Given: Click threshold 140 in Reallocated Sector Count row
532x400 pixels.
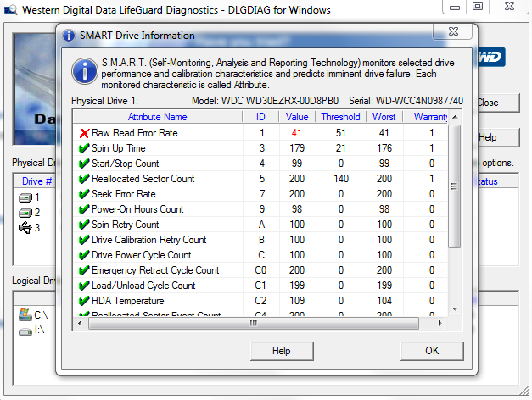Looking at the screenshot, I should [341, 179].
